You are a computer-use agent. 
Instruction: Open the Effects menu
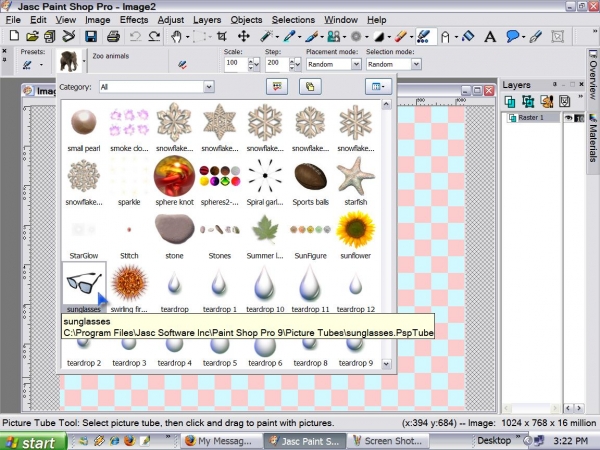tap(134, 20)
